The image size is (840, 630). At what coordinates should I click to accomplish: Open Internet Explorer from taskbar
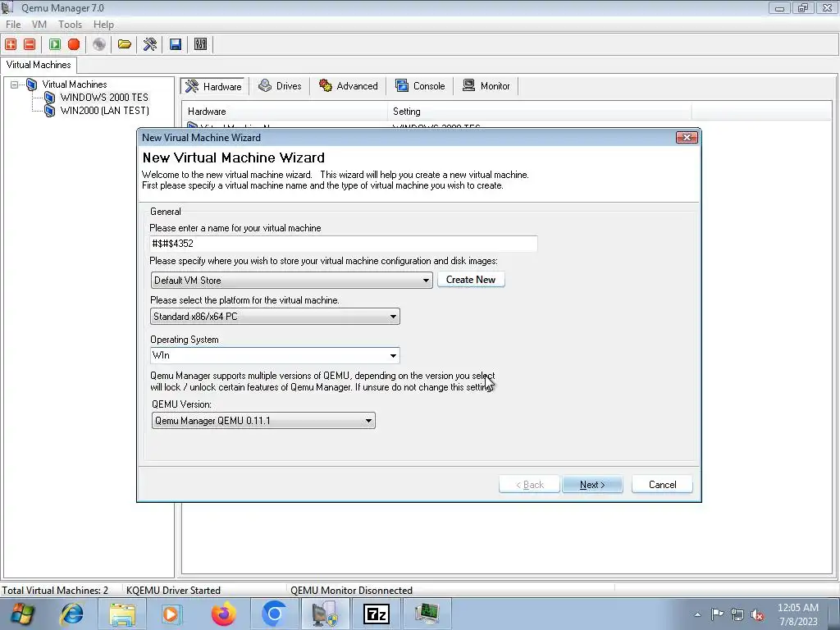point(72,614)
